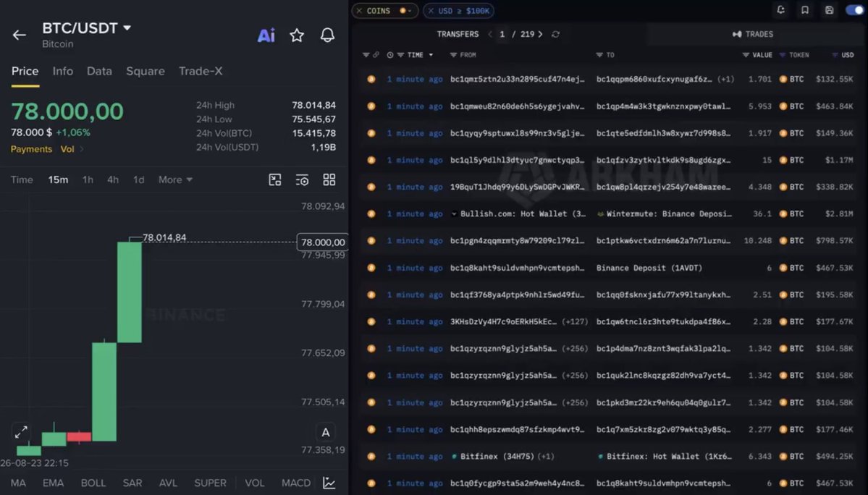Add BTC/USDT to favorites with the star icon

297,35
